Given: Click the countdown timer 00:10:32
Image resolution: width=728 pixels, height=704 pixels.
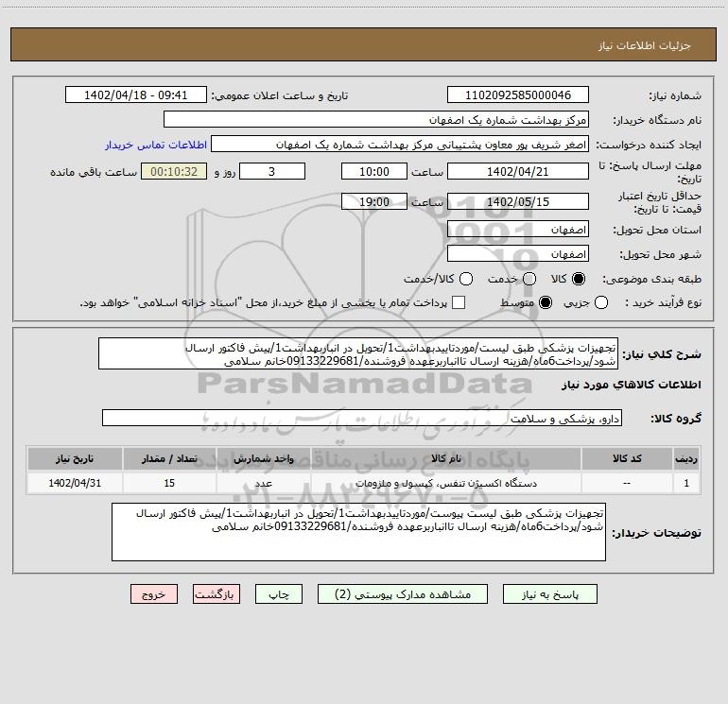Looking at the screenshot, I should pos(174,171).
